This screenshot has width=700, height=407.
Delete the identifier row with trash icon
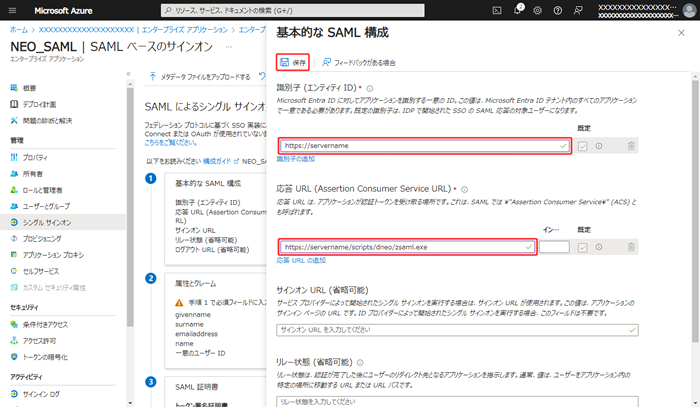[x=631, y=146]
